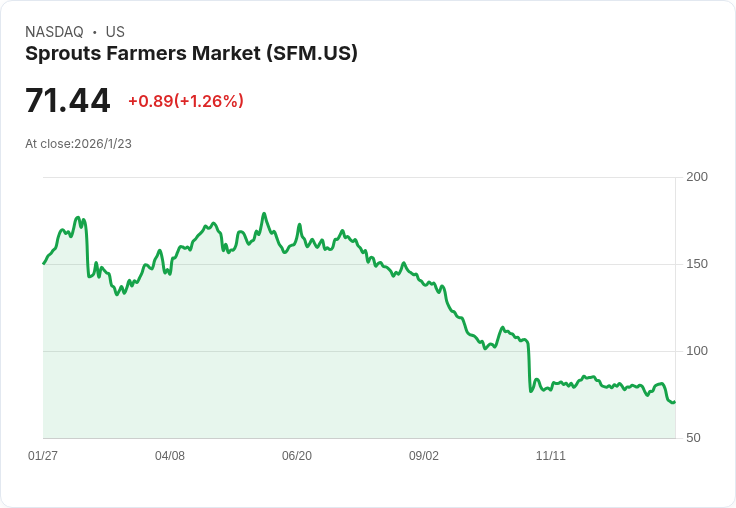
Task: Open the Sprouts Farmers Market (SFM.US) title
Action: click(x=191, y=54)
